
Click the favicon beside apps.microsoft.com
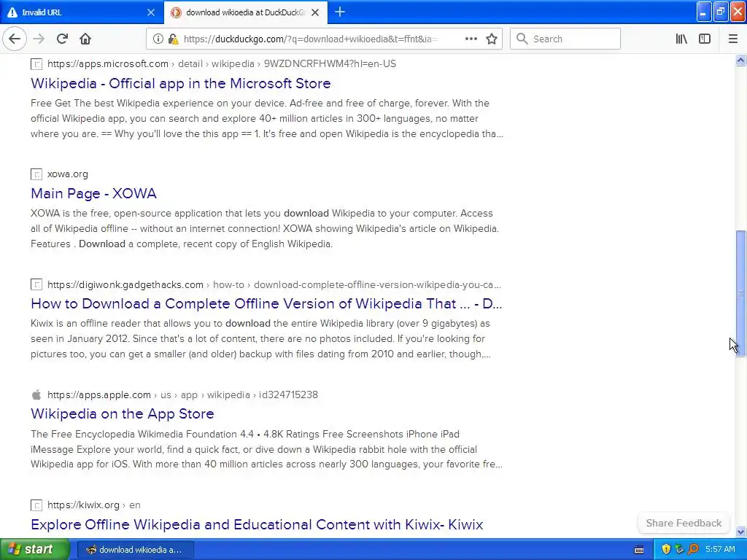[36, 64]
